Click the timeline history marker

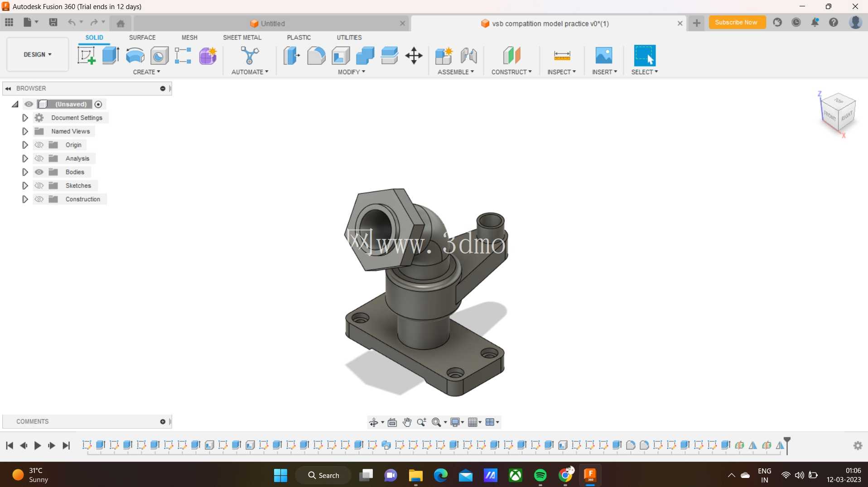(x=787, y=445)
